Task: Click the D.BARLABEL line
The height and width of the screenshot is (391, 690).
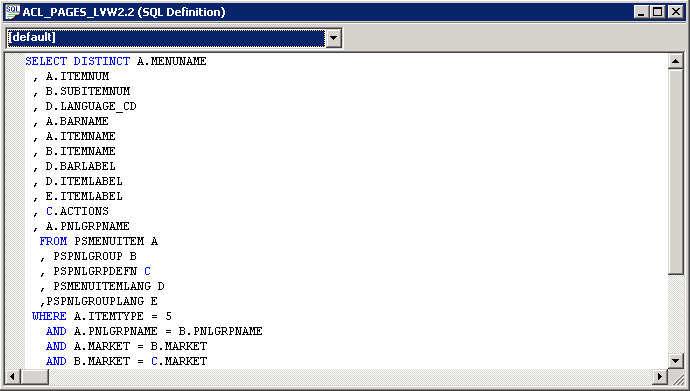Action: click(x=74, y=166)
